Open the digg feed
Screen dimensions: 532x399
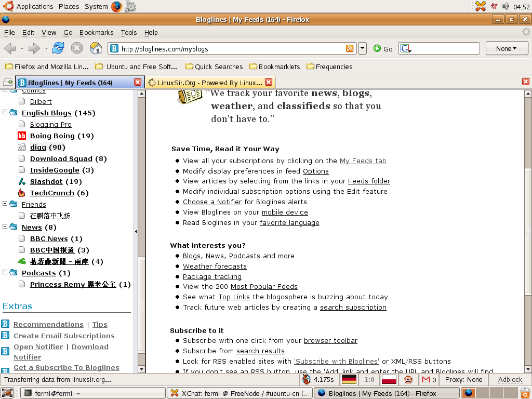(38, 147)
